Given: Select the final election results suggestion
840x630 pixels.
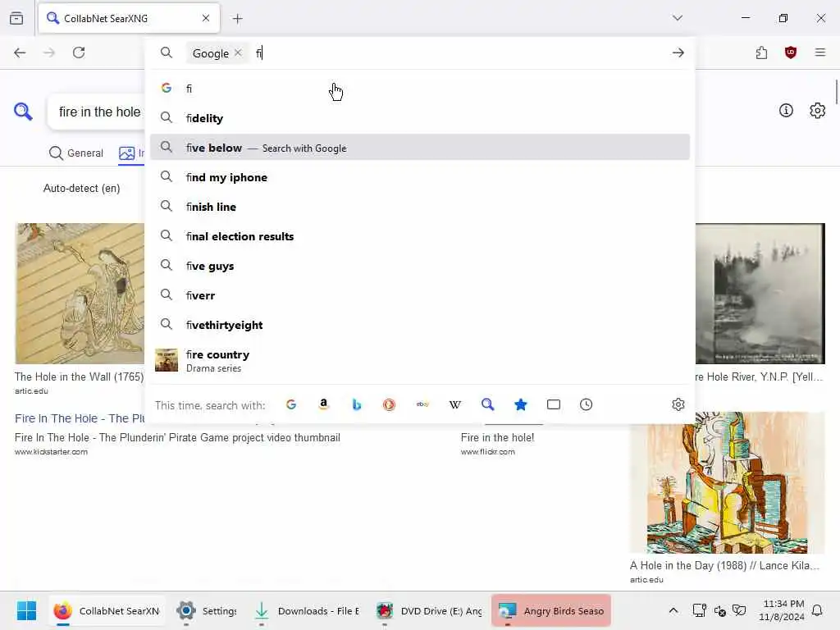Looking at the screenshot, I should click(420, 235).
